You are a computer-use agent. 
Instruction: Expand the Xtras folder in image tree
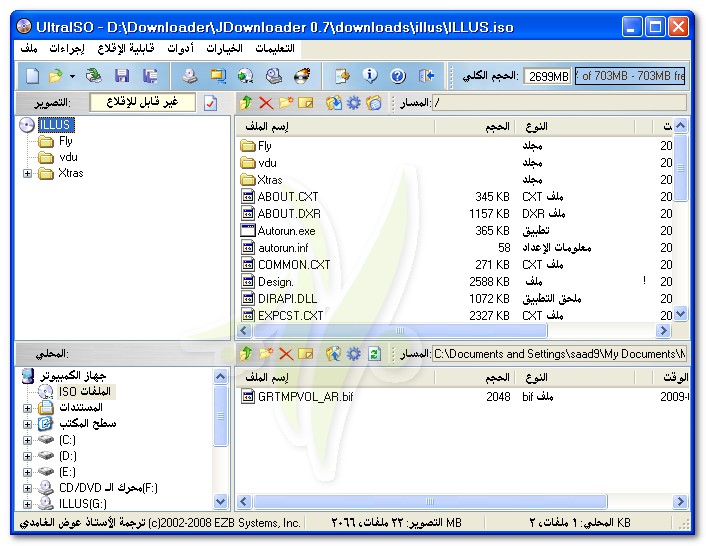pyautogui.click(x=27, y=173)
